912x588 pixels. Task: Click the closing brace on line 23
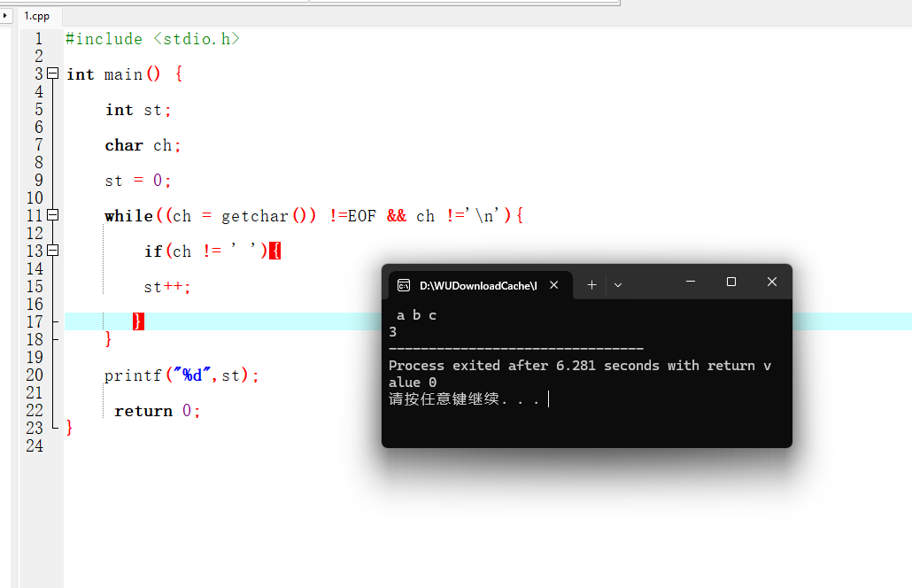pos(69,428)
